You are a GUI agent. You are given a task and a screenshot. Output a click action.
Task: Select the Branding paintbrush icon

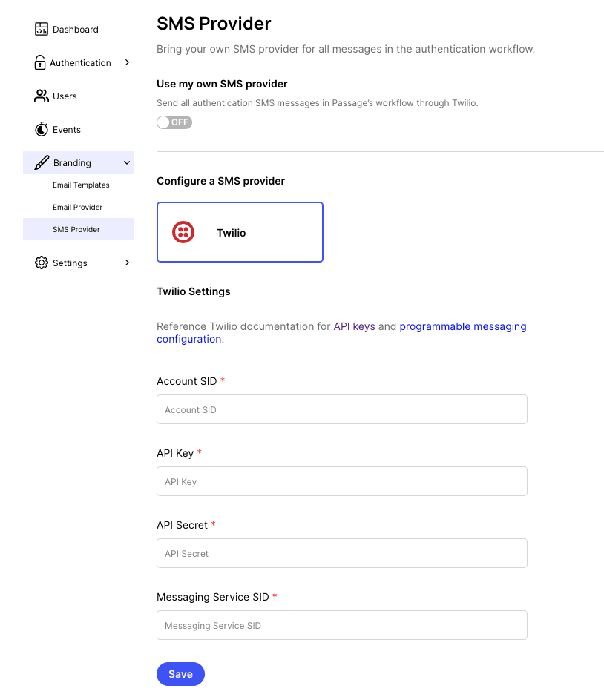coord(41,162)
